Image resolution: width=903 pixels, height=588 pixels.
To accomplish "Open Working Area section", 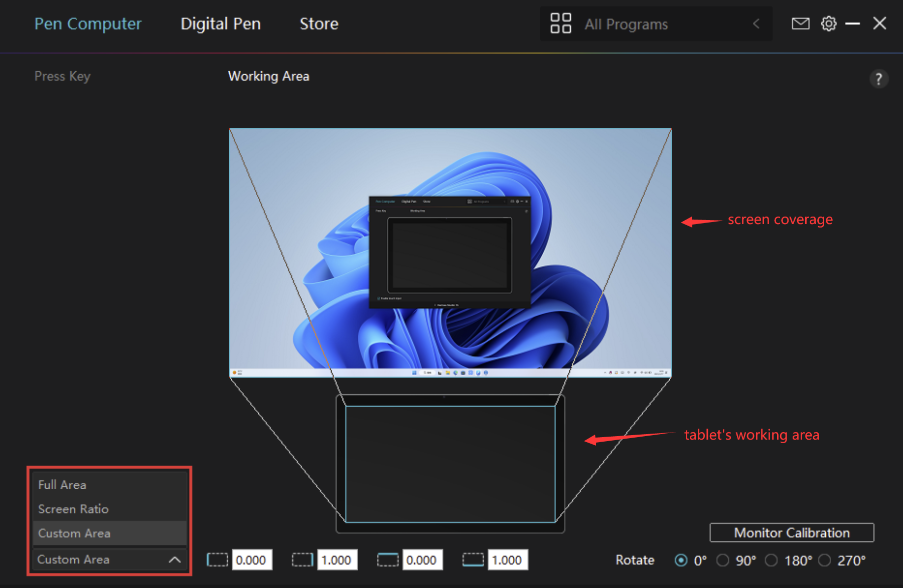I will click(268, 76).
